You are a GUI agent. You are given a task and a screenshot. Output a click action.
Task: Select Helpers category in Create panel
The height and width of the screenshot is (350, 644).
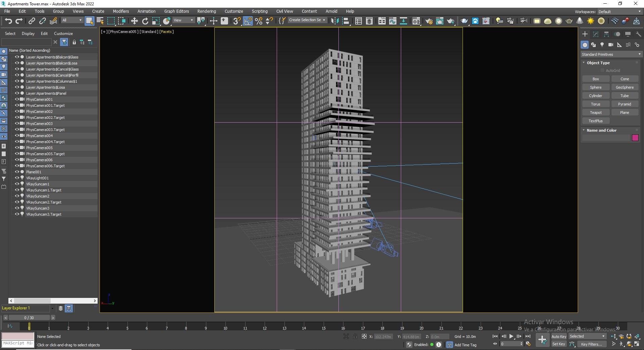(x=620, y=45)
